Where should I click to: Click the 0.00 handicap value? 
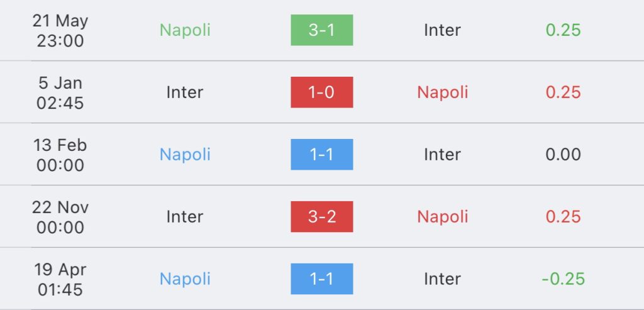coord(563,155)
